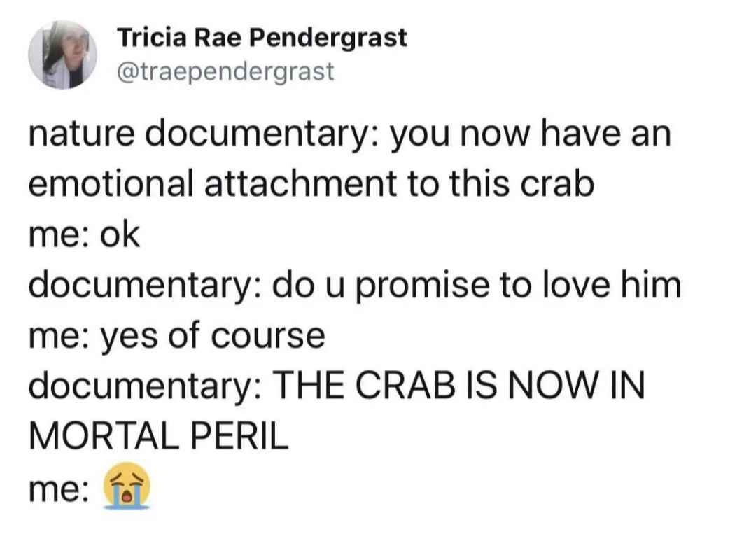Click the text 'THE CRAB IS NOW IN'
This screenshot has width=756, height=541.
coord(458,385)
